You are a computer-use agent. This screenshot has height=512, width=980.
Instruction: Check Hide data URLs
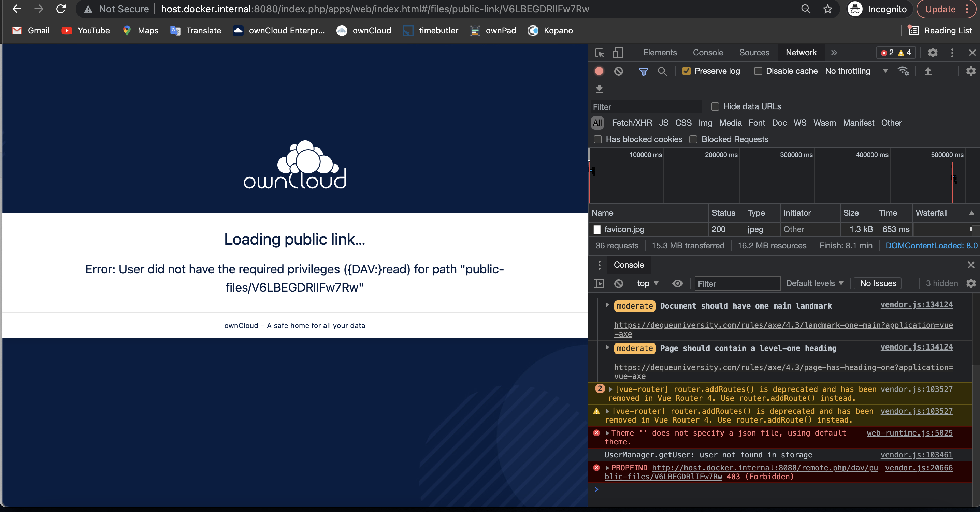715,106
